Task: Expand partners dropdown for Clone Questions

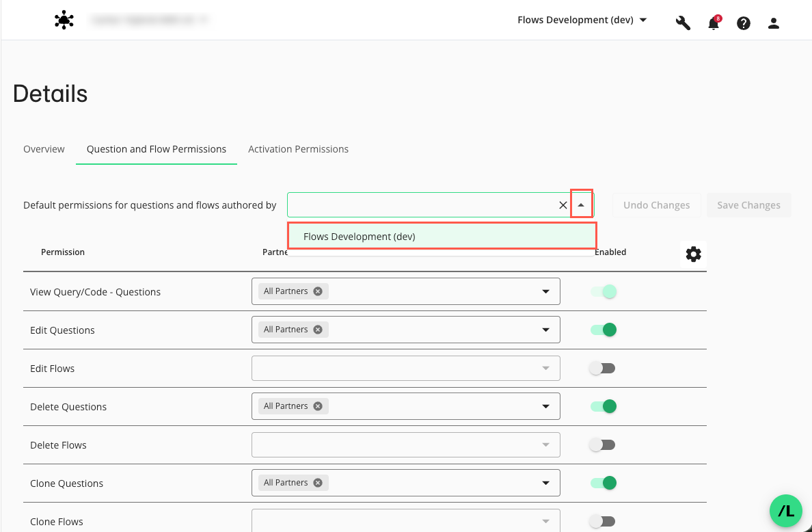Action: tap(545, 483)
